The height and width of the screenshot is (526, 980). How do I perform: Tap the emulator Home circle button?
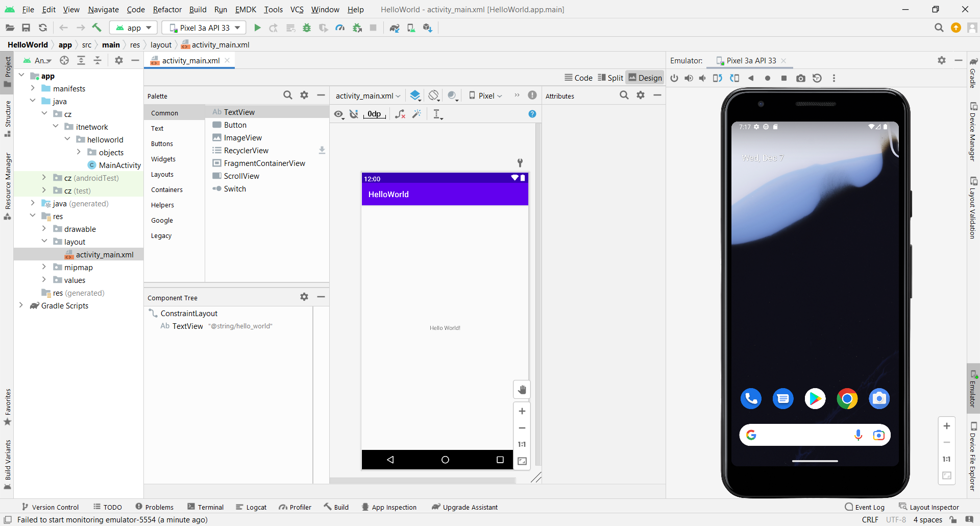pos(768,78)
